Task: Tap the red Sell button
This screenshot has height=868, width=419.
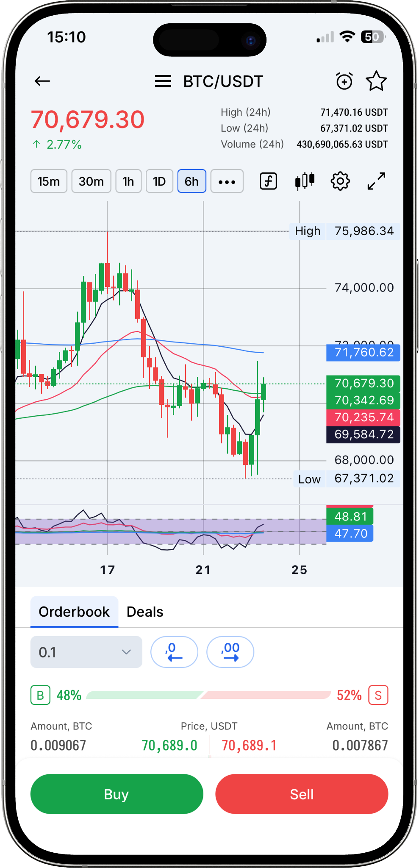Action: 302,794
